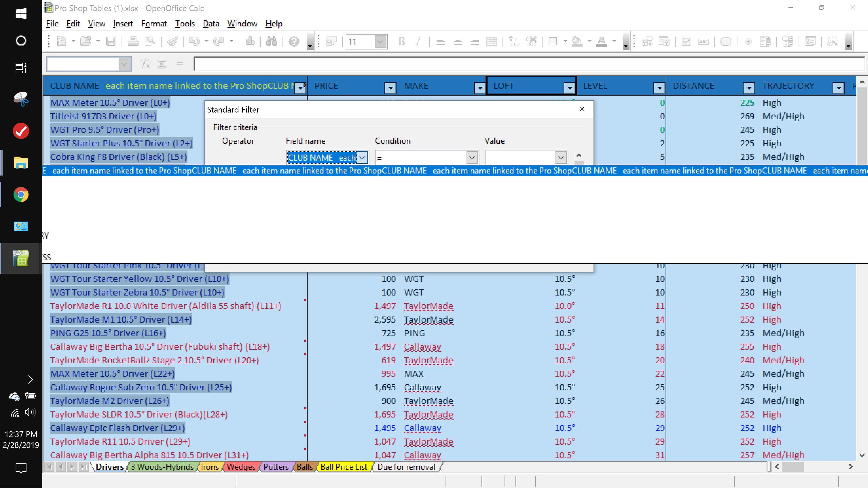Open TRAJECTORY column filter dropdown
This screenshot has height=488, width=868.
pyautogui.click(x=838, y=88)
